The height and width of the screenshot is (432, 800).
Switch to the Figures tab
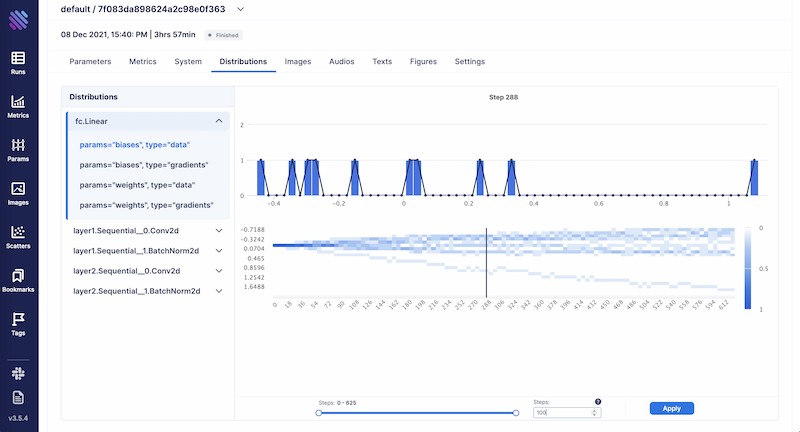click(x=423, y=61)
